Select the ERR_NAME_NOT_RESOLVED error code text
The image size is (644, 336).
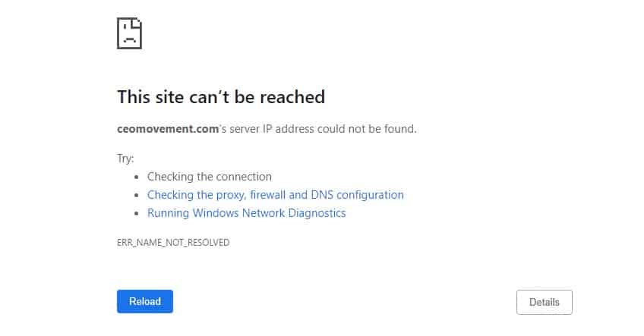point(173,243)
